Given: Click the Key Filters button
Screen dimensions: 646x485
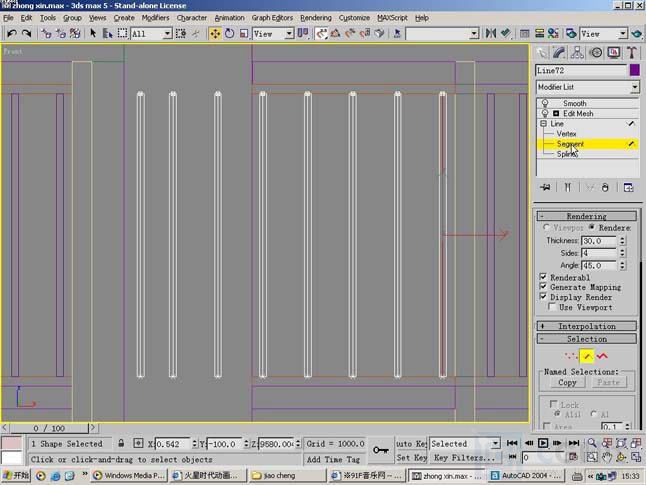Looking at the screenshot, I should click(x=464, y=457).
